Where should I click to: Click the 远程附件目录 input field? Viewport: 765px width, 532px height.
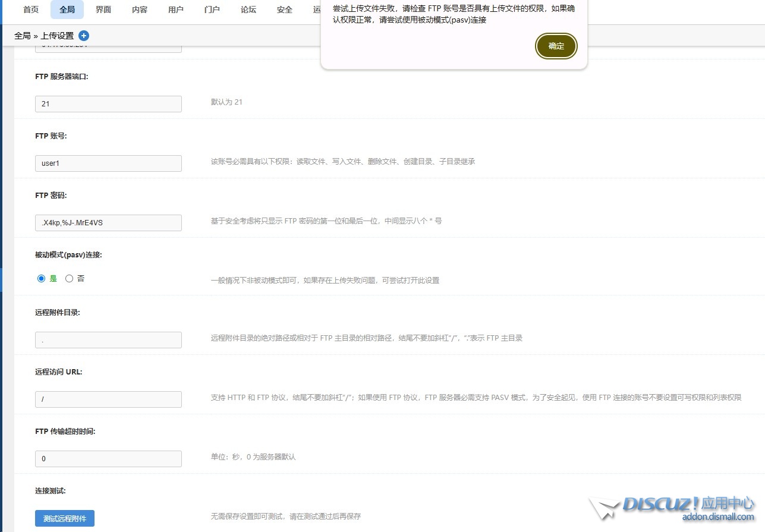[108, 340]
